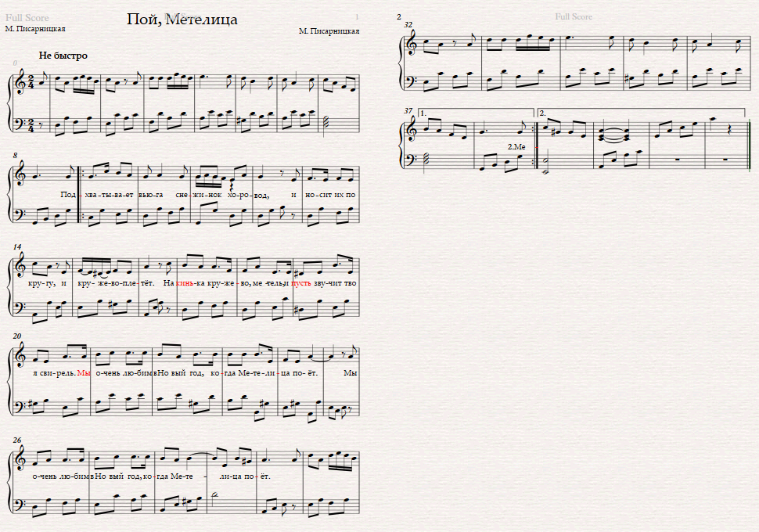
Task: Select the red lyric syllable "пусть"
Action: [x=301, y=282]
